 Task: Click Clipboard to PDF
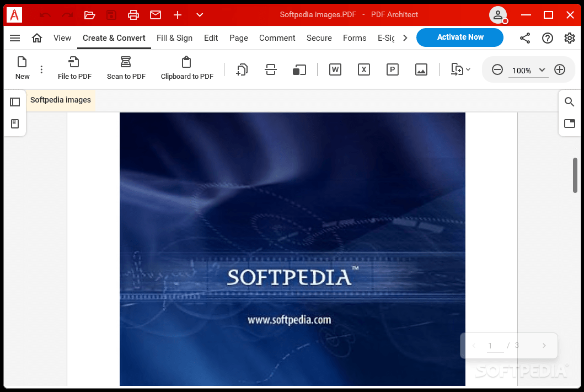pos(187,68)
